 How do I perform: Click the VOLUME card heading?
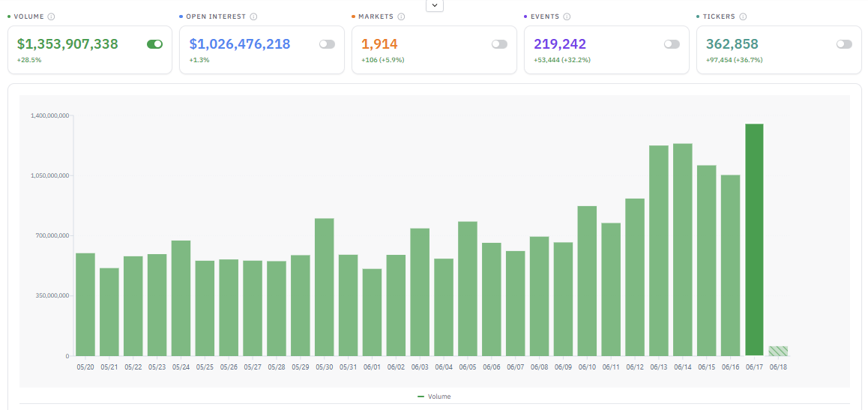point(28,16)
